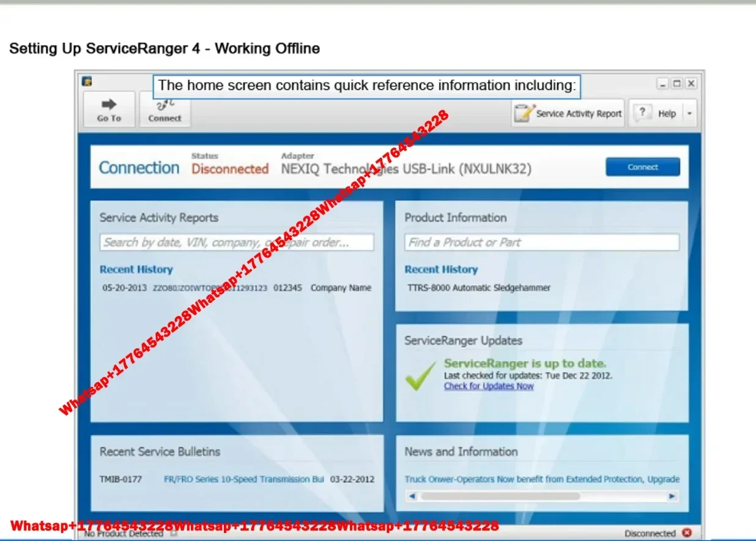
Task: Minimize the ServiceRanger window
Action: 664,83
